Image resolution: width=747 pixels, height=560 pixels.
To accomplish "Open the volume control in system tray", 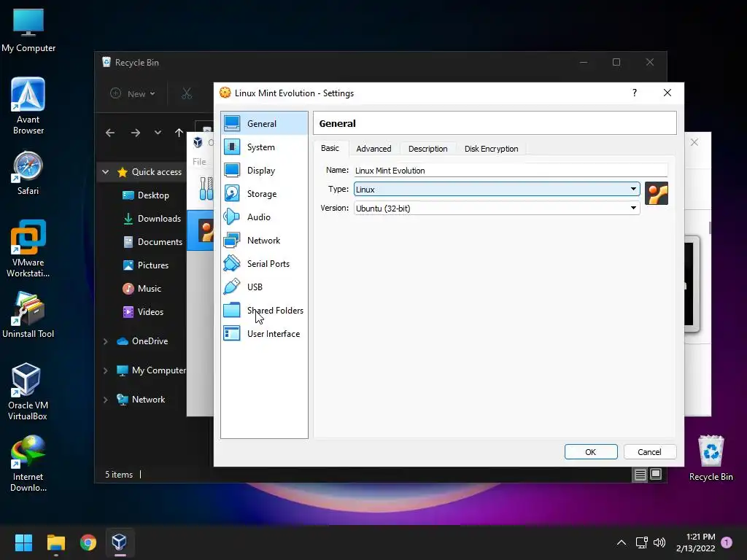I will 659,542.
